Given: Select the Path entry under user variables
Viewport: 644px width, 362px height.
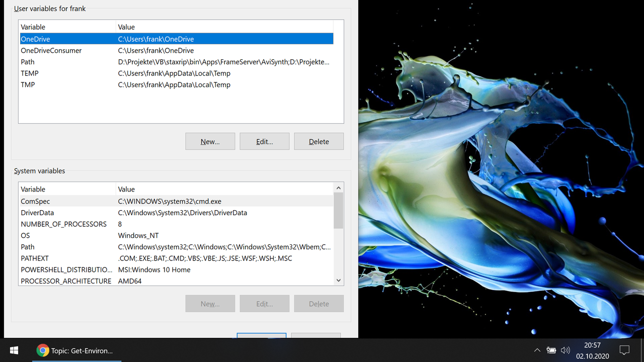Looking at the screenshot, I should (65, 61).
